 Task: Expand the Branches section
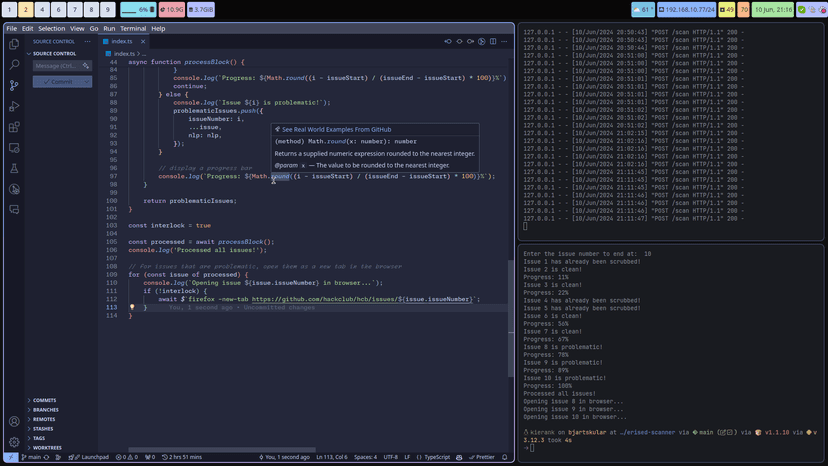(x=45, y=410)
